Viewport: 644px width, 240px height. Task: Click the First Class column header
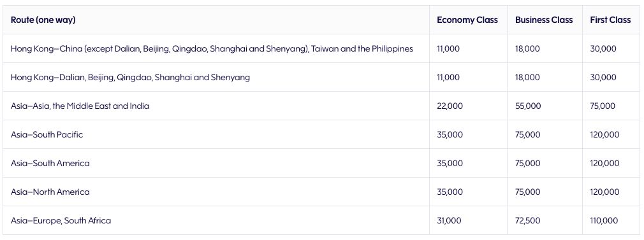click(610, 20)
